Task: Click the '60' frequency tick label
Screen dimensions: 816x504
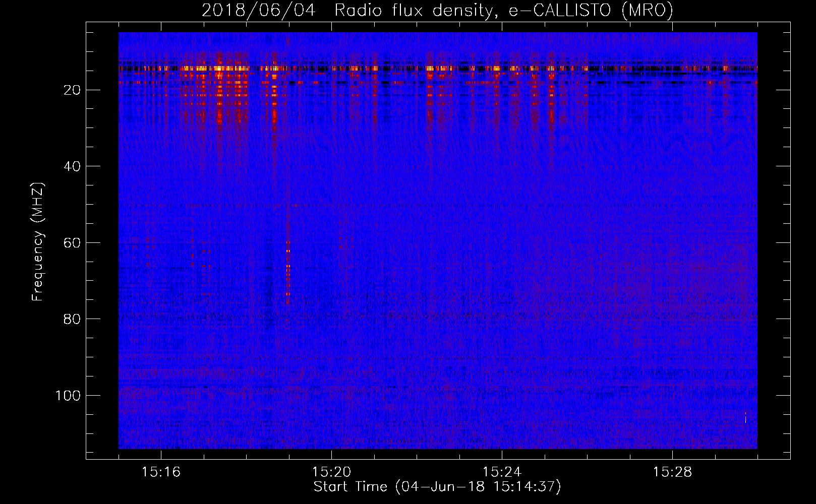Action: click(72, 243)
